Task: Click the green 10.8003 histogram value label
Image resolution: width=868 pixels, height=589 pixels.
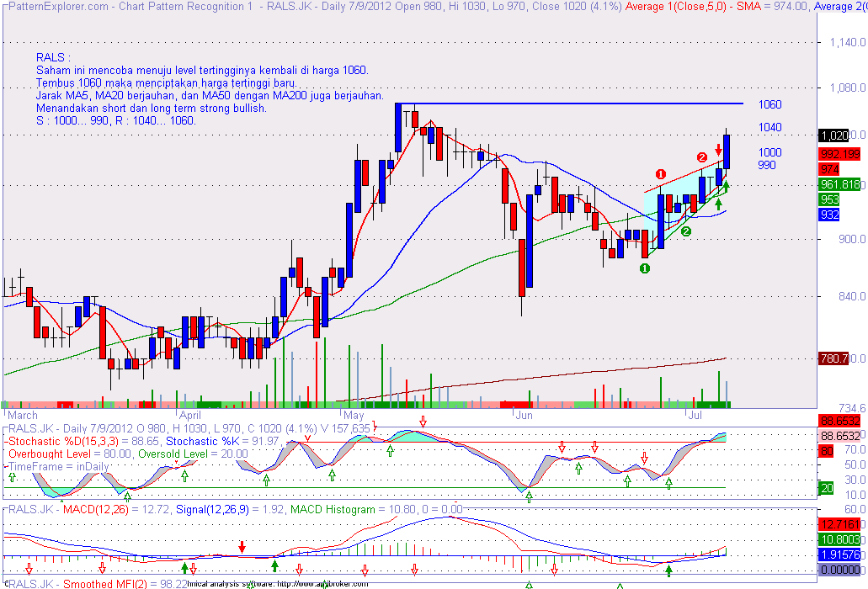Action: point(839,539)
